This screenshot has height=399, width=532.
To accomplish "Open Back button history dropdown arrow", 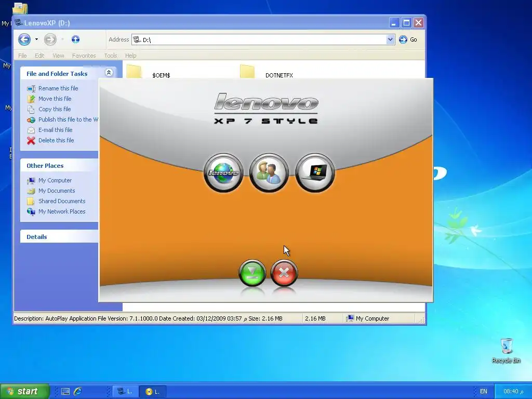I will [x=36, y=39].
